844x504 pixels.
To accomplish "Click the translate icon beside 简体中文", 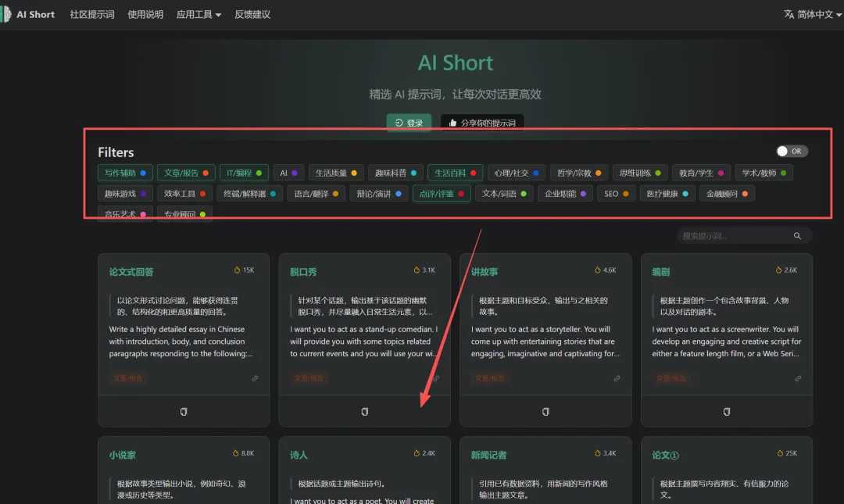I will tap(789, 14).
